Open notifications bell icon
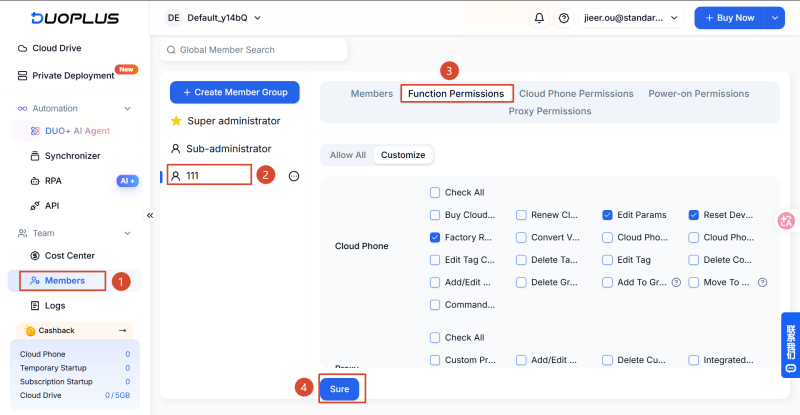800x415 pixels. click(x=539, y=18)
